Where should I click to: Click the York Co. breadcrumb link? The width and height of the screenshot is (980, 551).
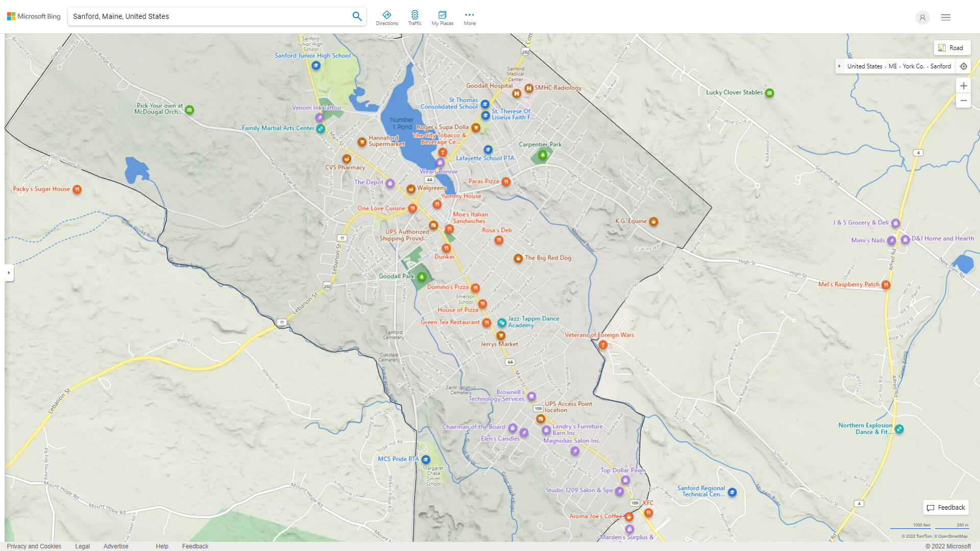tap(913, 66)
